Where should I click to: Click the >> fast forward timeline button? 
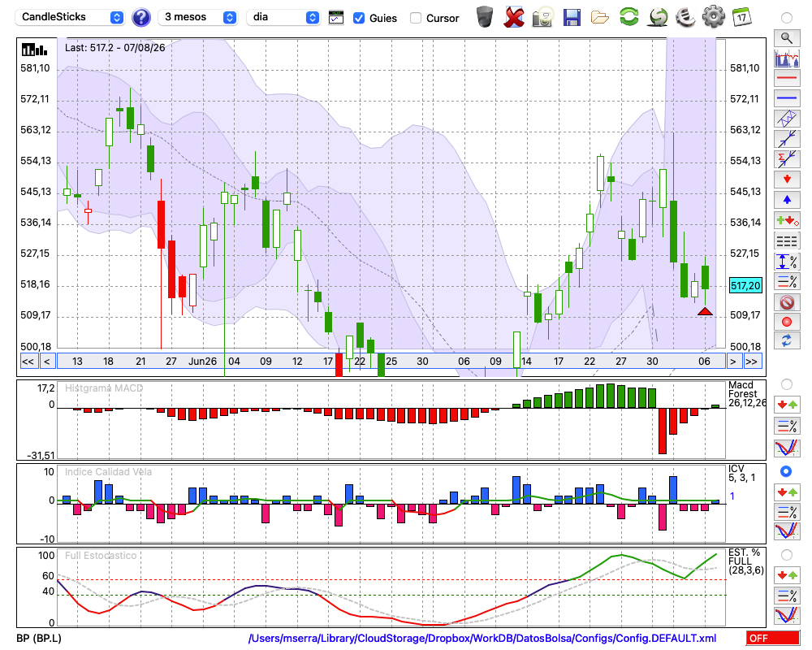[x=751, y=362]
